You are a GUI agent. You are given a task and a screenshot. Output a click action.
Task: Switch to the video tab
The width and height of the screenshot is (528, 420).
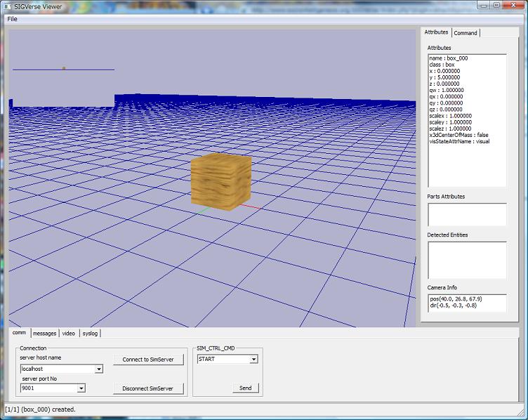pyautogui.click(x=68, y=333)
